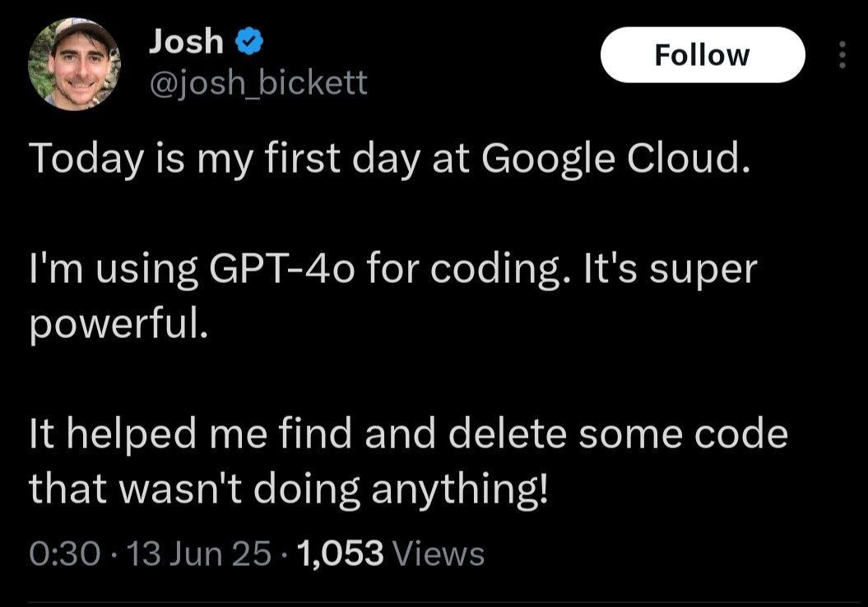
Task: Open the @josh_bickett handle link
Action: [258, 82]
